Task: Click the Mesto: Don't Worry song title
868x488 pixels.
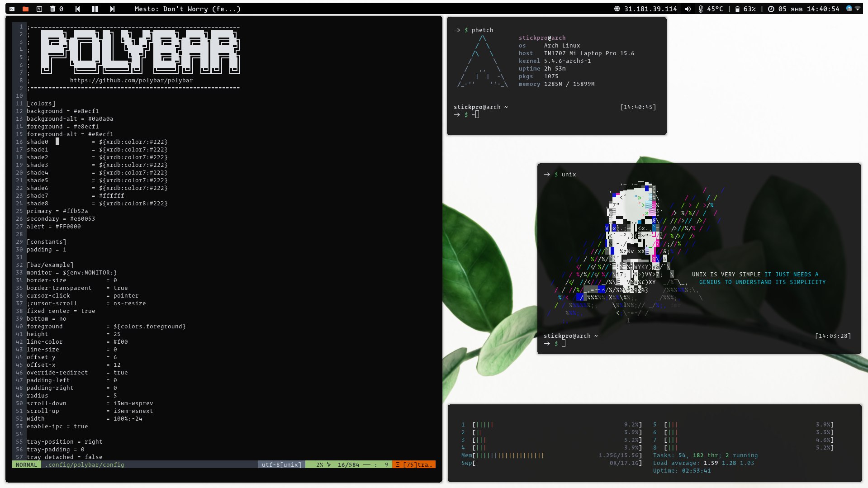Action: tap(187, 9)
